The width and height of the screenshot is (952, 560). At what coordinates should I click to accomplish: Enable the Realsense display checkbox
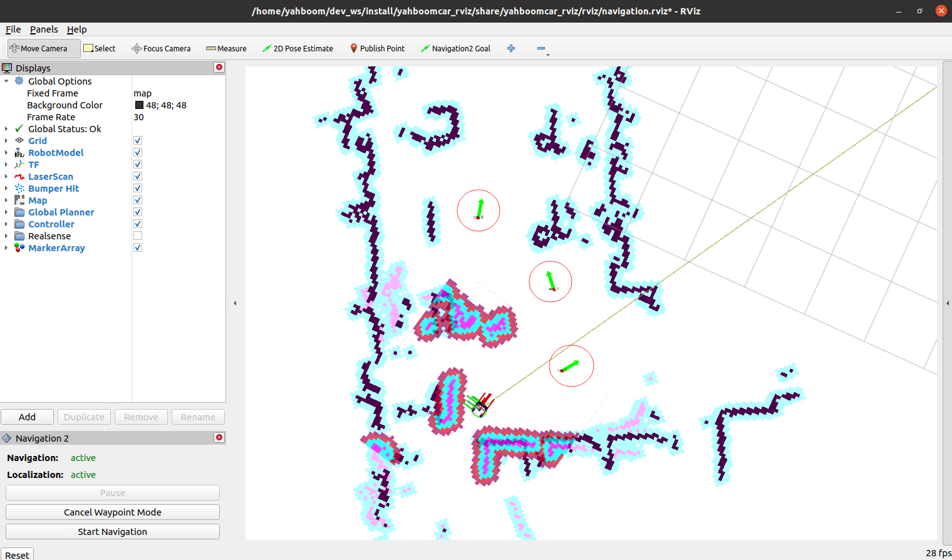(x=138, y=236)
